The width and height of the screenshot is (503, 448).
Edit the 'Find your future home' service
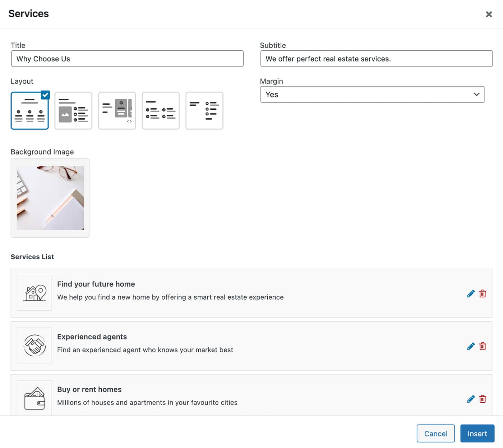471,294
